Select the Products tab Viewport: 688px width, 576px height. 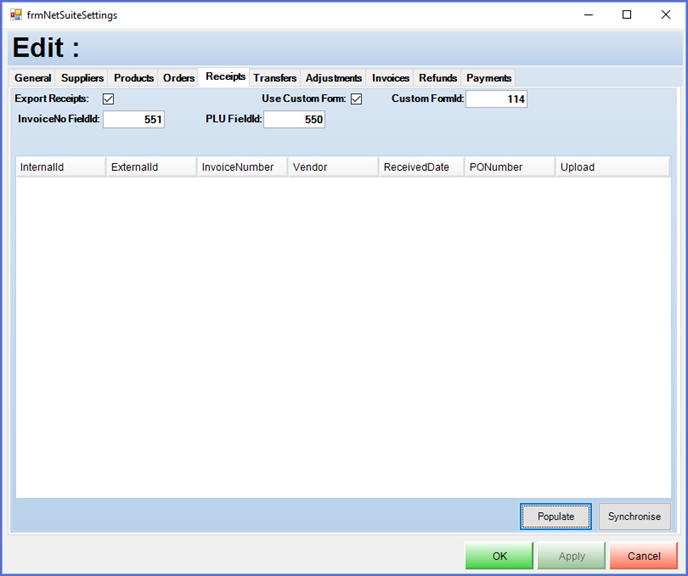[134, 78]
